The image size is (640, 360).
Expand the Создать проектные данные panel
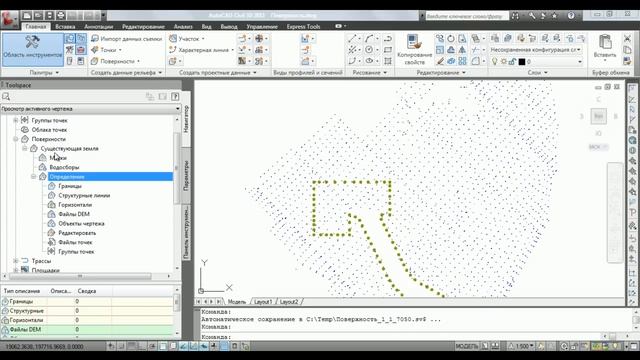click(218, 72)
